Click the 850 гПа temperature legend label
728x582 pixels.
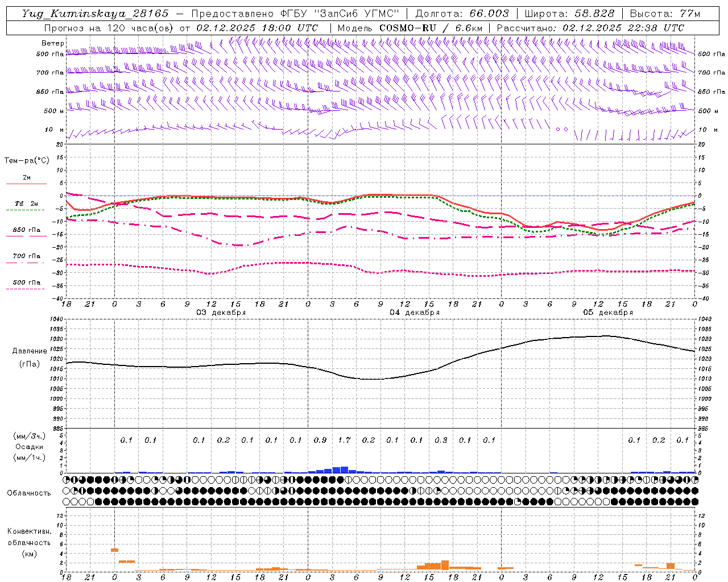(27, 230)
